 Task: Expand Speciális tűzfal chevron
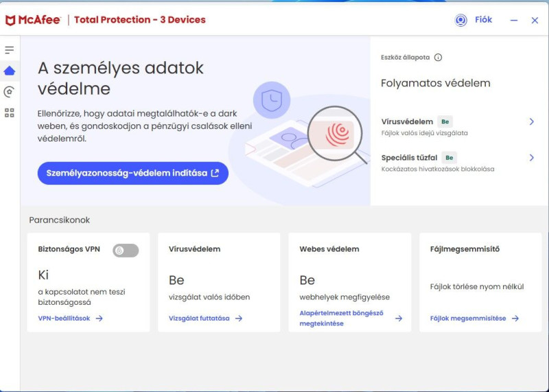531,158
